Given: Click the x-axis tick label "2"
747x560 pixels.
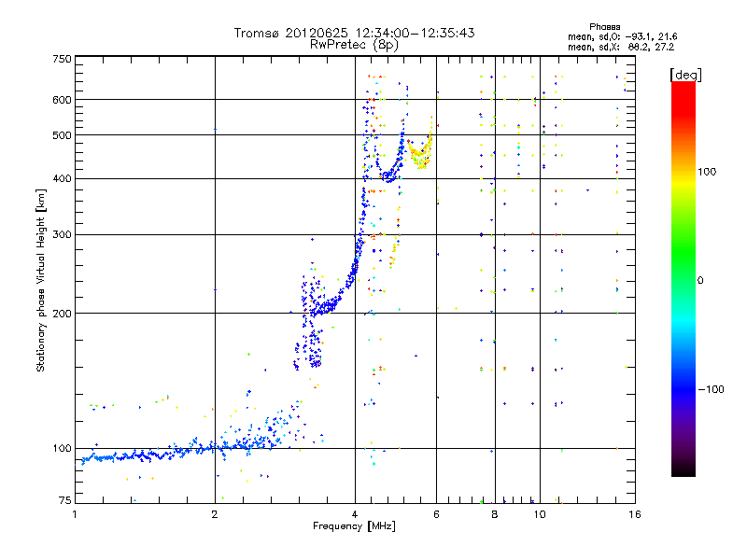Looking at the screenshot, I should [215, 514].
